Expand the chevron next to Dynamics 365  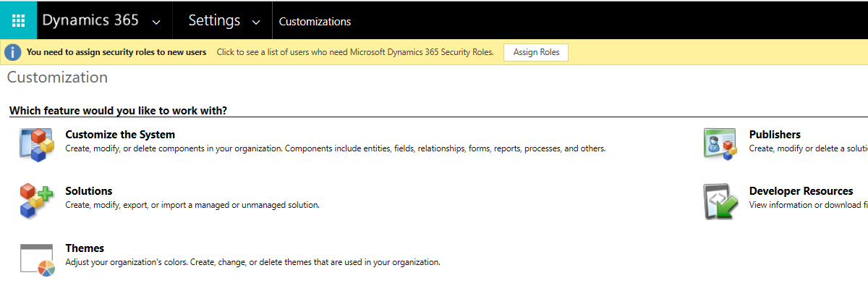[x=156, y=22]
